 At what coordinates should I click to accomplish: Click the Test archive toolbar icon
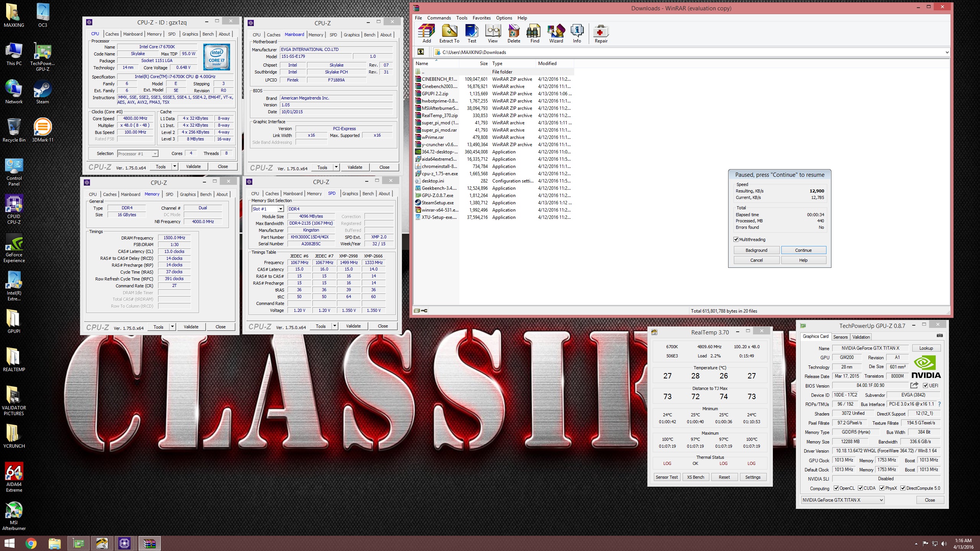coord(472,34)
